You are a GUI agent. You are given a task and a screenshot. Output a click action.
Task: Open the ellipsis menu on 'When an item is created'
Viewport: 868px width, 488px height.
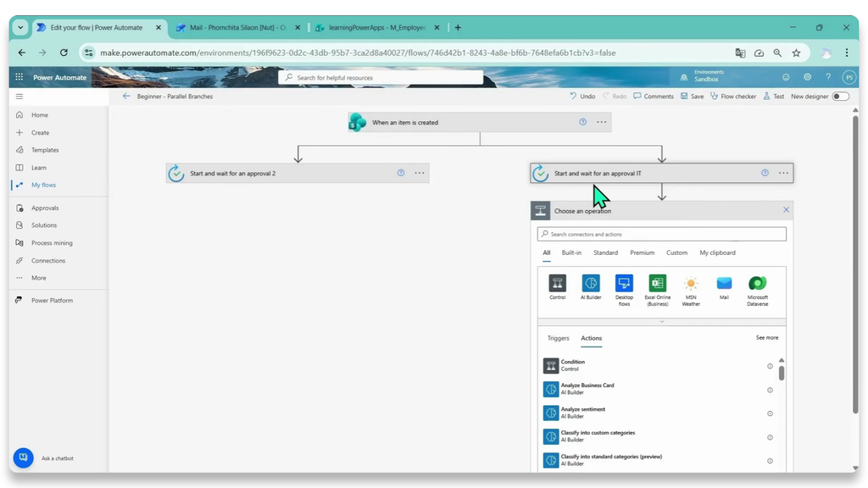[602, 122]
